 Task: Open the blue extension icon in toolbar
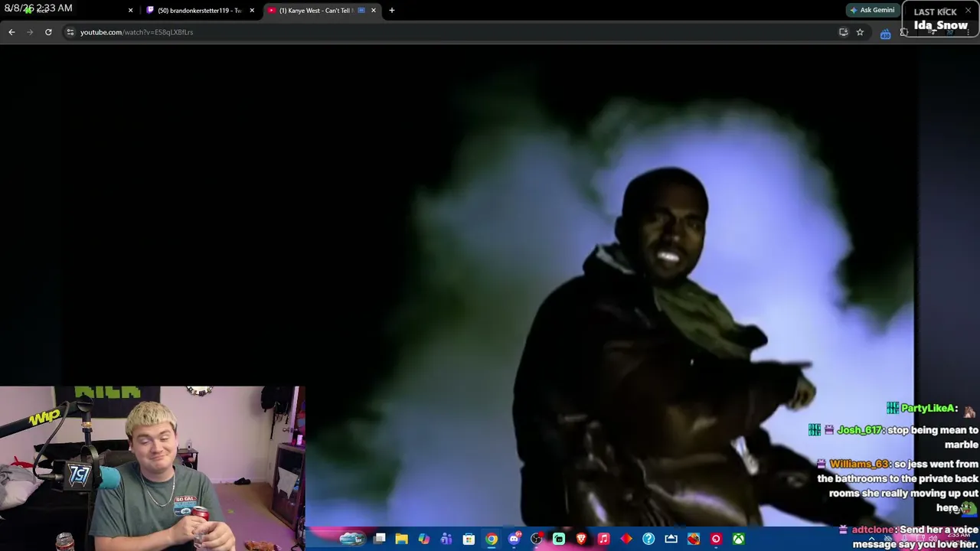(885, 33)
